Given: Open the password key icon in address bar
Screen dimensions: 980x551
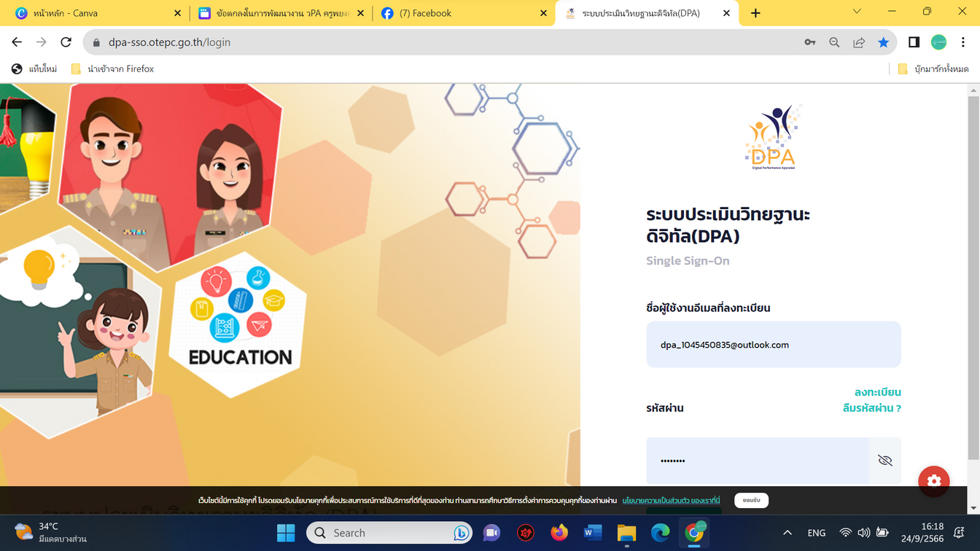Looking at the screenshot, I should pos(809,42).
